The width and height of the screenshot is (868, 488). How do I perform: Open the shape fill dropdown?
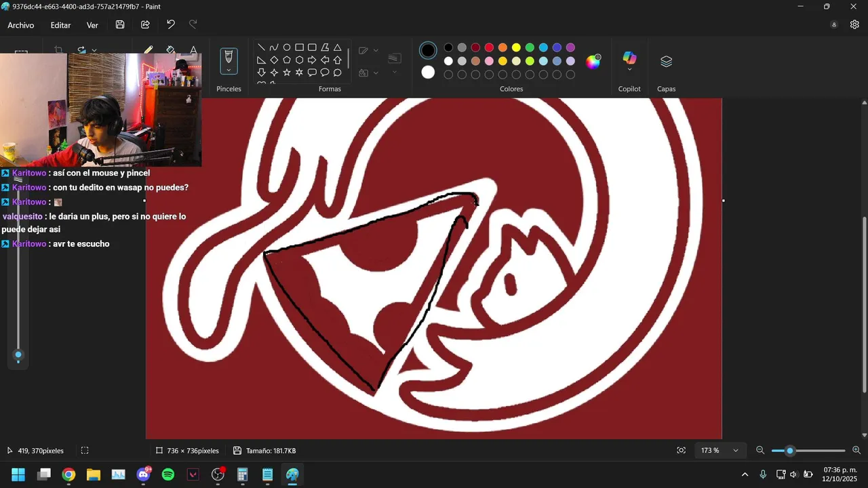[x=376, y=73]
